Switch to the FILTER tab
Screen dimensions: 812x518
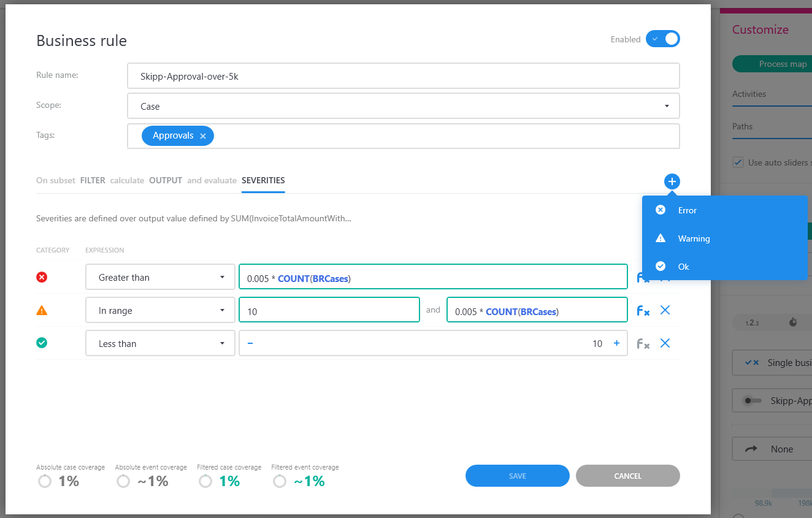tap(93, 180)
